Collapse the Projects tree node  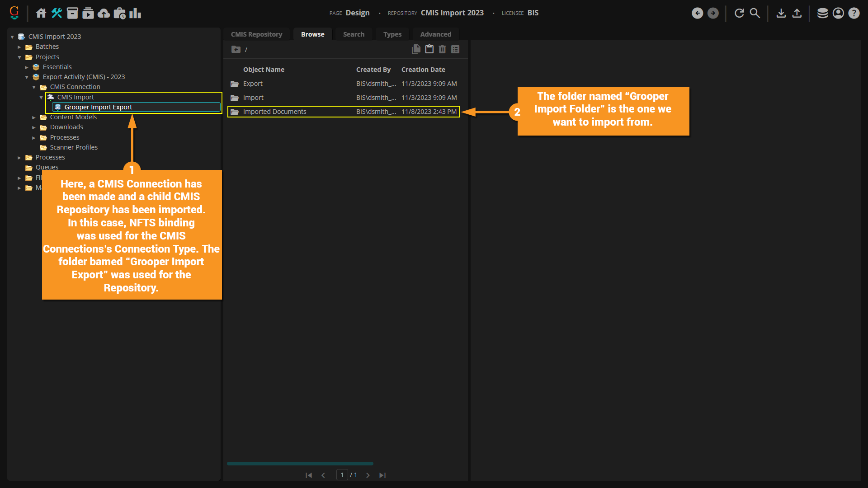click(x=19, y=57)
